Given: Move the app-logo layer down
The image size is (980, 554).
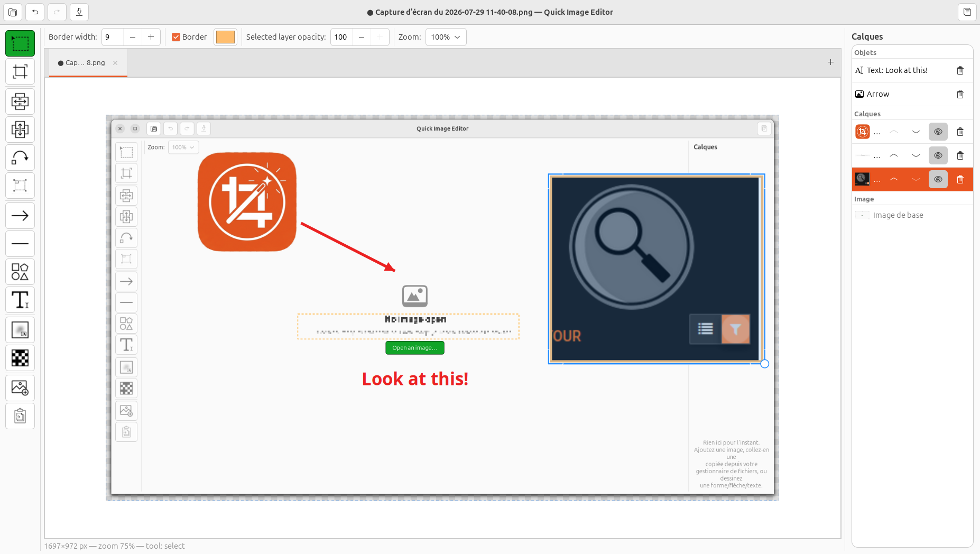Looking at the screenshot, I should (x=916, y=132).
